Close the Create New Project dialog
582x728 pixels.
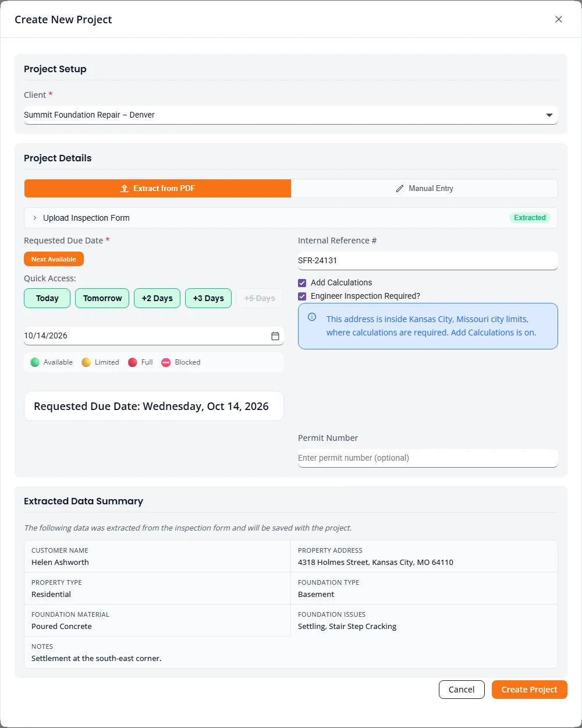(x=559, y=19)
